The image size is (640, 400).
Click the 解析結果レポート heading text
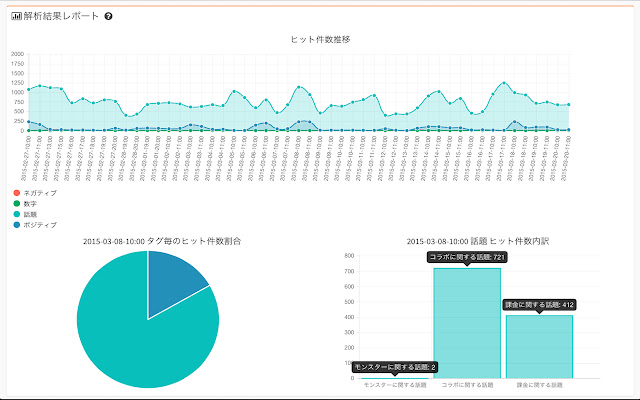point(60,17)
